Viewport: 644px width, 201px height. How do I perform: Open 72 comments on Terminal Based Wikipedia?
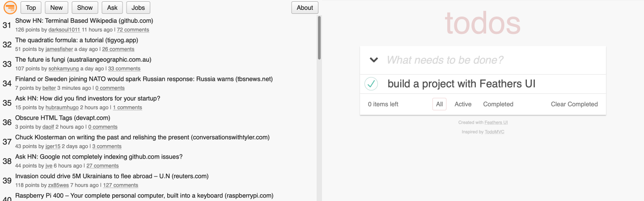tap(133, 30)
